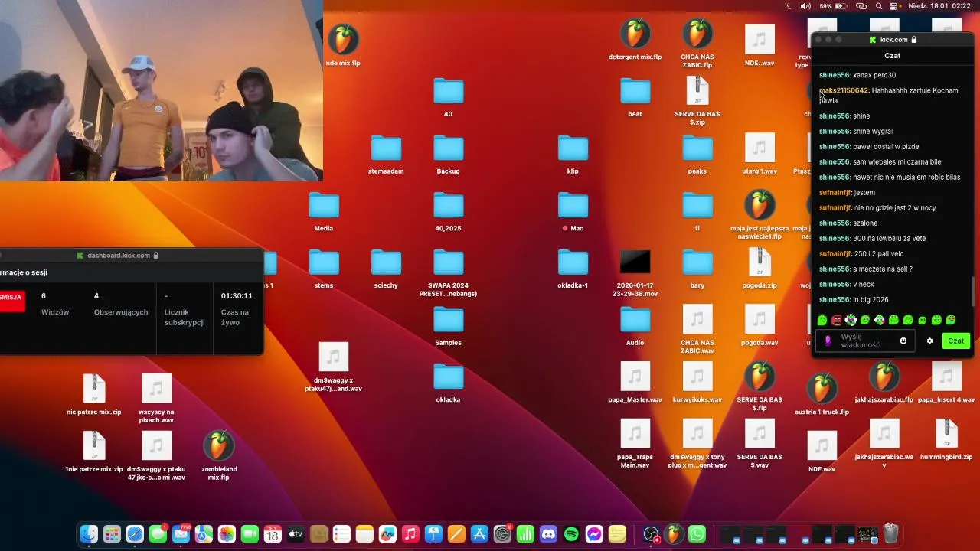This screenshot has width=980, height=551.
Task: Click the volume icon in menu bar
Action: click(805, 6)
